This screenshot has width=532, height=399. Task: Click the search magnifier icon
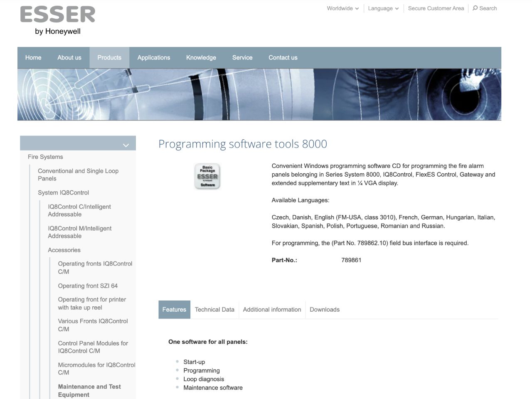coord(475,8)
